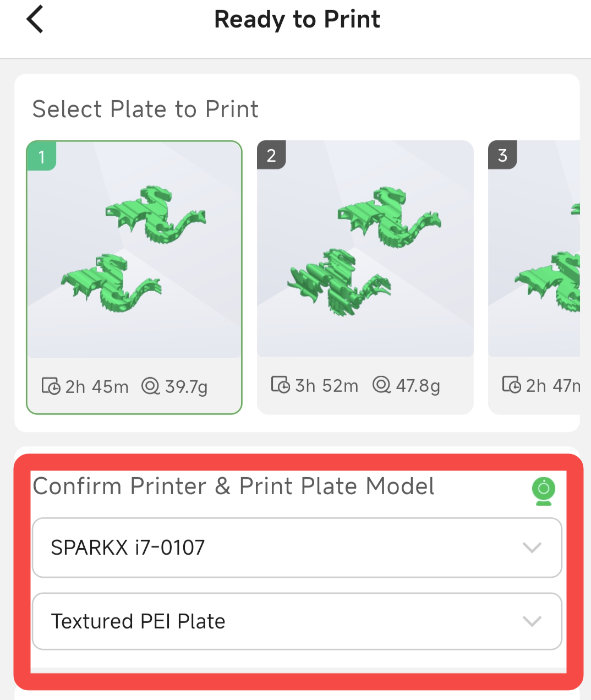Tap the green number 1 plate badge
Viewport: 591px width, 700px height.
pos(42,157)
